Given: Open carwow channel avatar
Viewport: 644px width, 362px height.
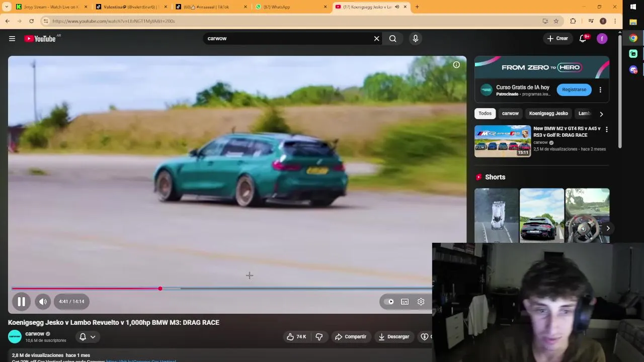Looking at the screenshot, I should click(x=15, y=336).
